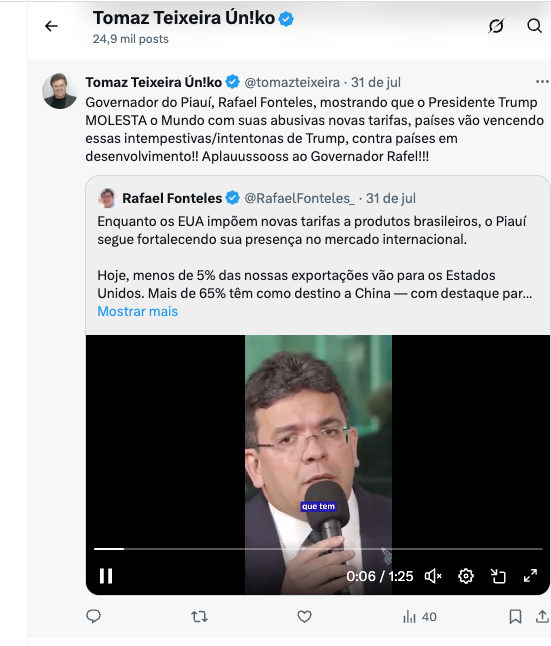Unmute the video sound
The width and height of the screenshot is (551, 646).
click(433, 576)
